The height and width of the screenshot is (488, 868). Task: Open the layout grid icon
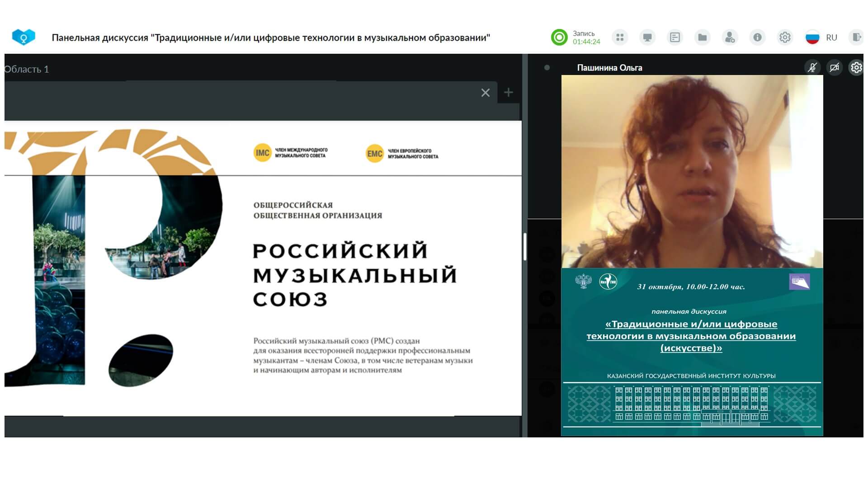click(x=620, y=37)
